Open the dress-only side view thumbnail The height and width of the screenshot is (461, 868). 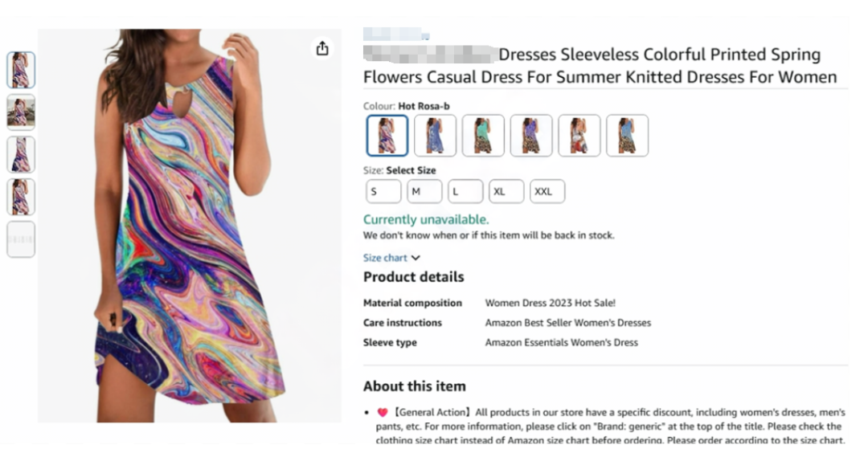21,154
